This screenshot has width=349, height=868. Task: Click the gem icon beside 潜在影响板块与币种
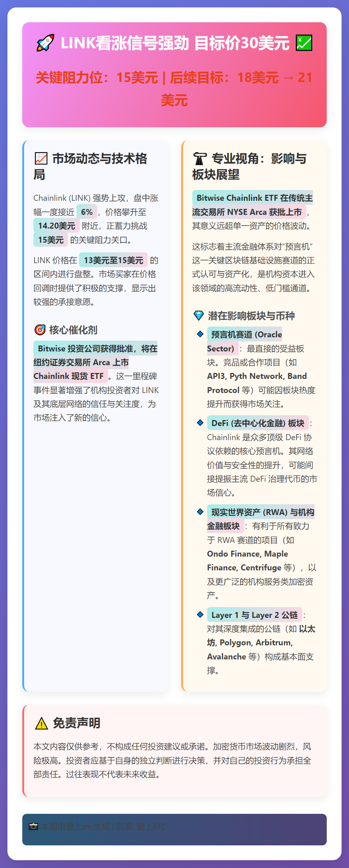coord(199,316)
